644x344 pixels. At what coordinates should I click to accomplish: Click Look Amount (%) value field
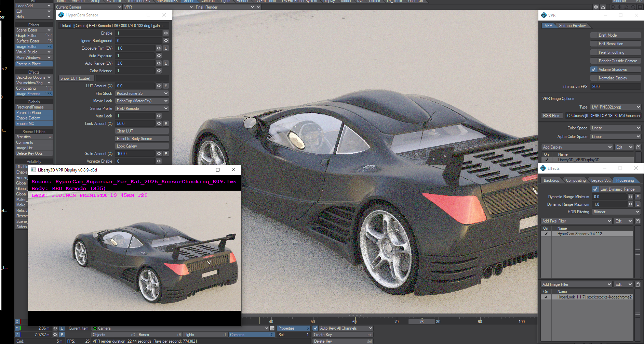coord(135,124)
